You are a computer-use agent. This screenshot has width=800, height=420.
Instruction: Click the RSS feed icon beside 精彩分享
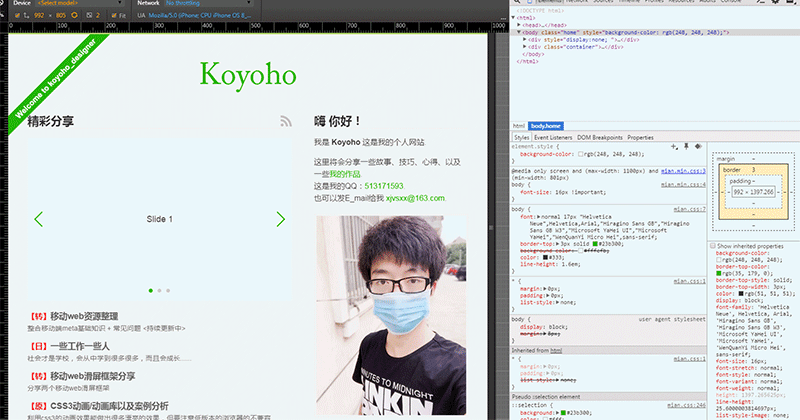click(286, 121)
